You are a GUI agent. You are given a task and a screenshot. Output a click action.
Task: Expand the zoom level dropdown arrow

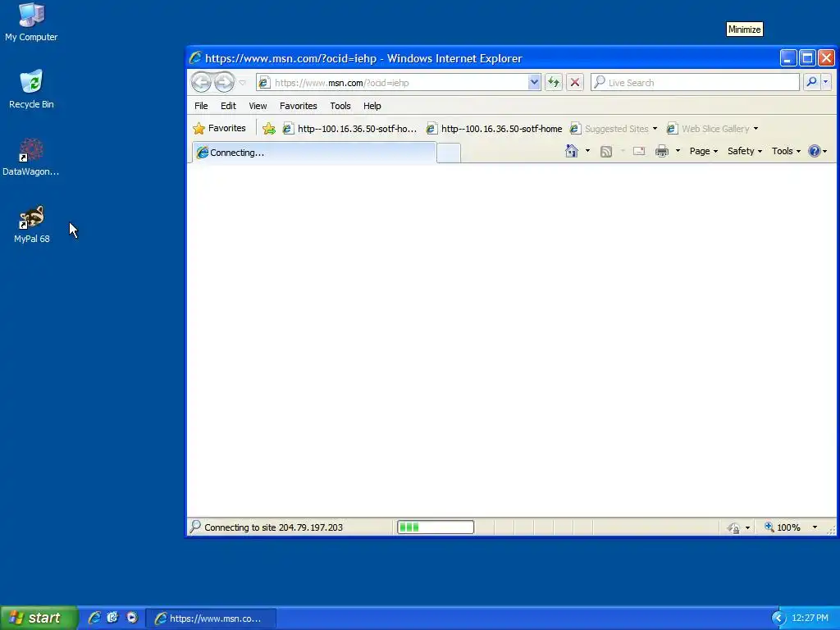pos(815,527)
